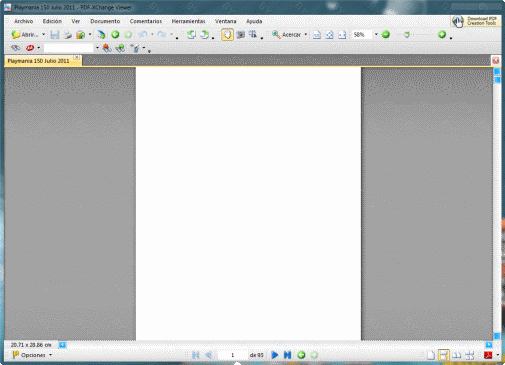505x365 pixels.
Task: Click the Fit Width icon
Action: click(x=342, y=34)
